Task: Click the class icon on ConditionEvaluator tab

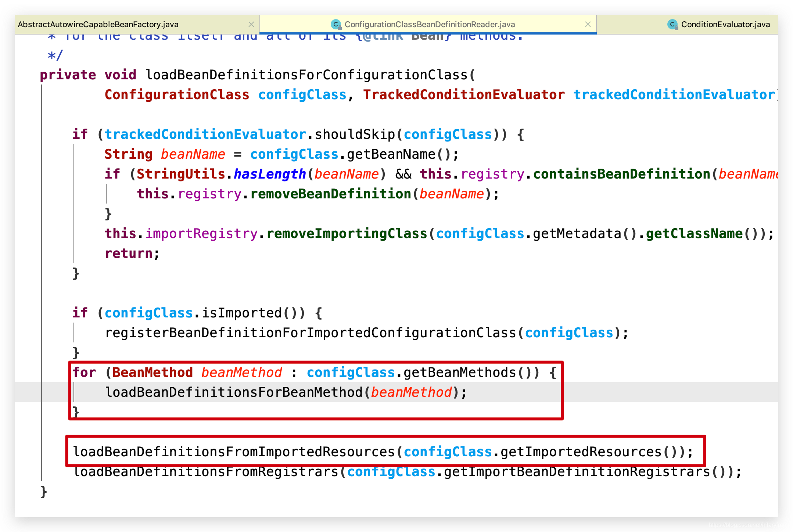Action: pyautogui.click(x=672, y=24)
